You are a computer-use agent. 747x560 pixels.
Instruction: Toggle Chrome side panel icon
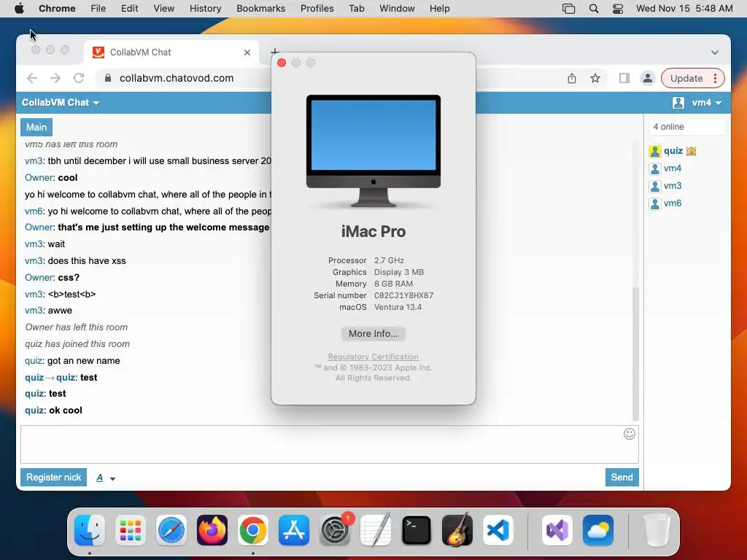(x=624, y=78)
